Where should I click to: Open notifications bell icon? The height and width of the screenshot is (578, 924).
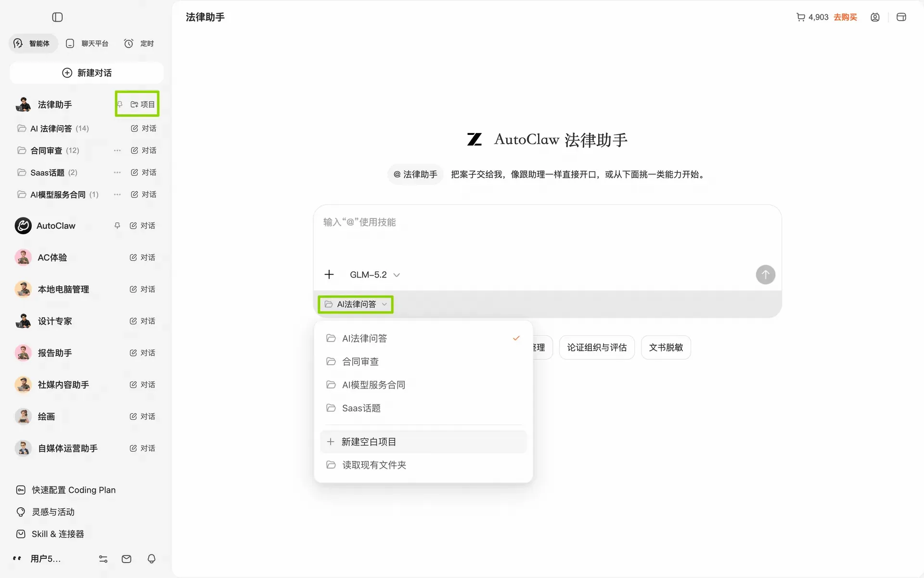coord(152,559)
